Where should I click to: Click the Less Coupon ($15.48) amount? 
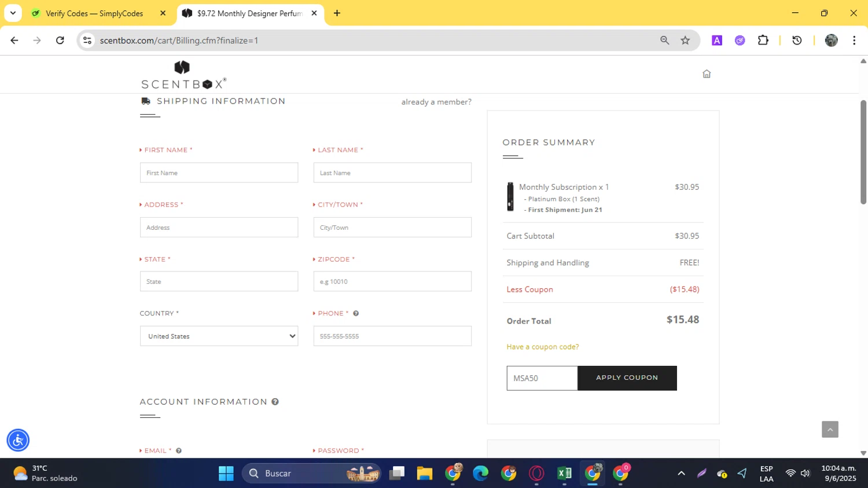[x=685, y=289]
